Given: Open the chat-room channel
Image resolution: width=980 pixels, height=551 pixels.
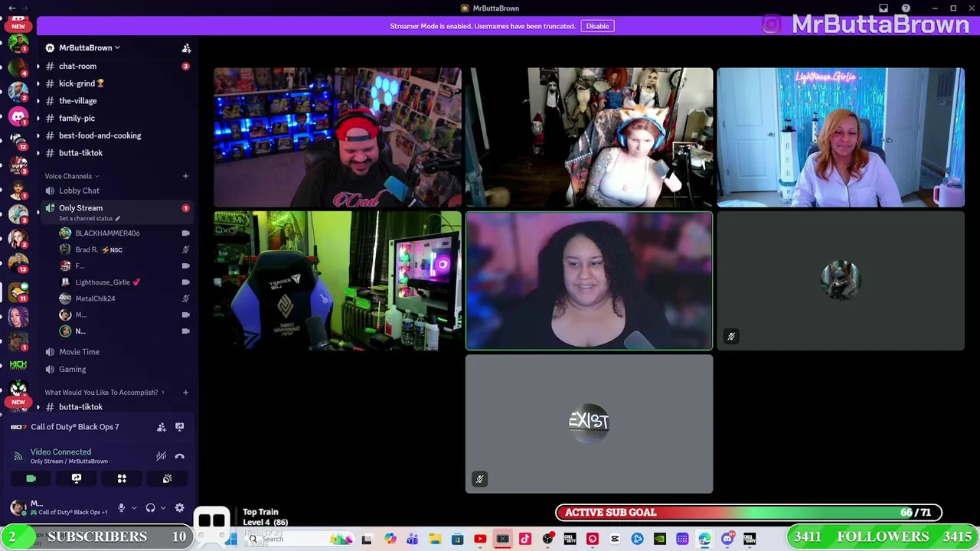Looking at the screenshot, I should click(116, 67).
